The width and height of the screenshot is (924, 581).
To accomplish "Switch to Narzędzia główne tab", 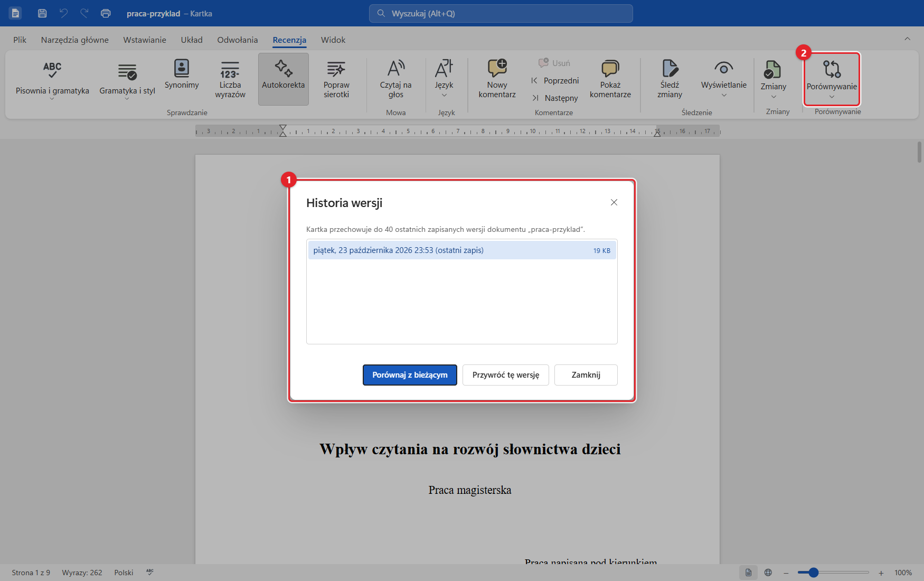I will pyautogui.click(x=75, y=40).
